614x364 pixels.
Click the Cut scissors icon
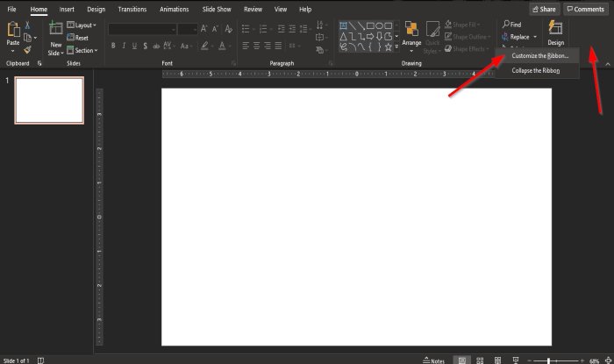[28, 25]
